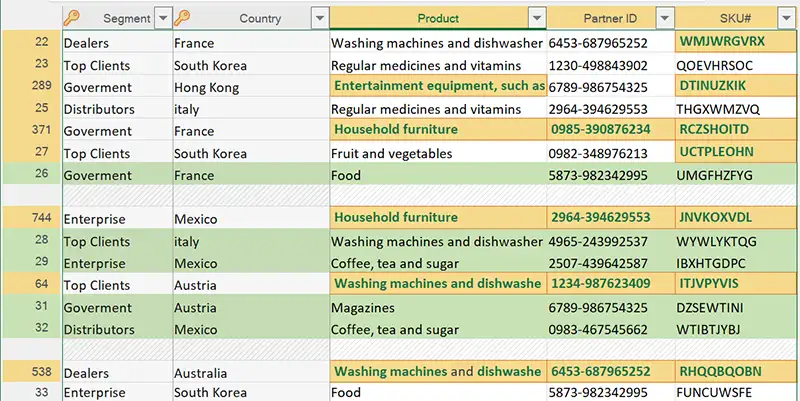The width and height of the screenshot is (800, 401).
Task: Click Partner ID 1230-498843902 cell
Action: tap(611, 65)
